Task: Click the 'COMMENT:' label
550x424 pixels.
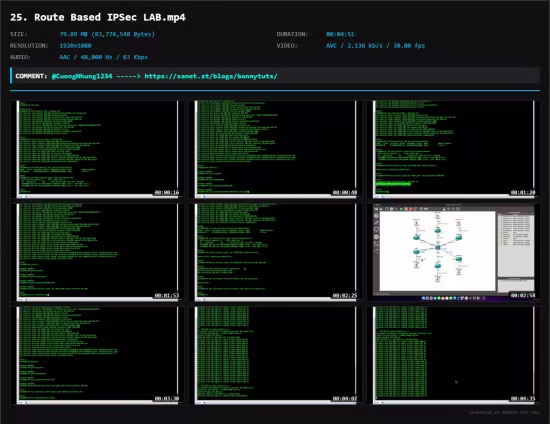Action: coord(31,76)
